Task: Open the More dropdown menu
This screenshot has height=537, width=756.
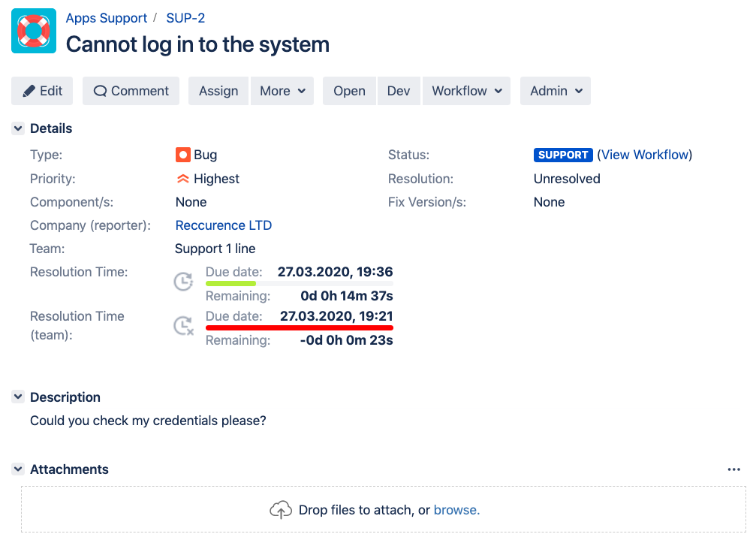Action: (282, 91)
